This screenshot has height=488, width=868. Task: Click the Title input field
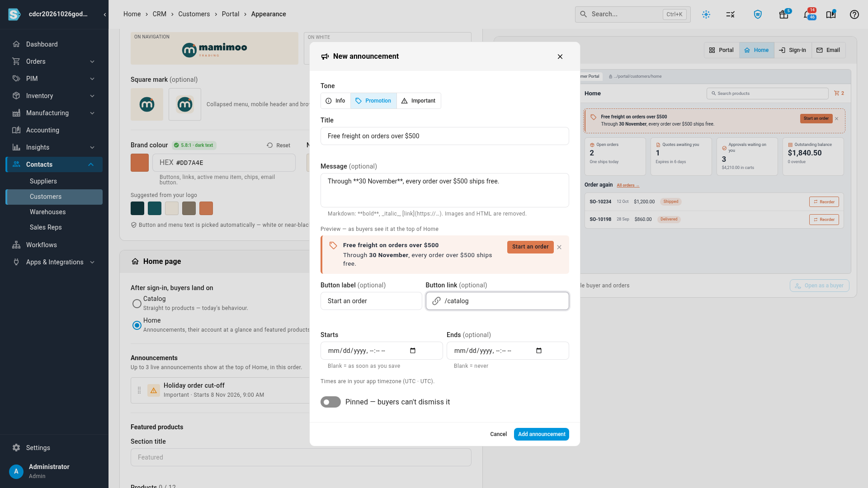click(445, 136)
